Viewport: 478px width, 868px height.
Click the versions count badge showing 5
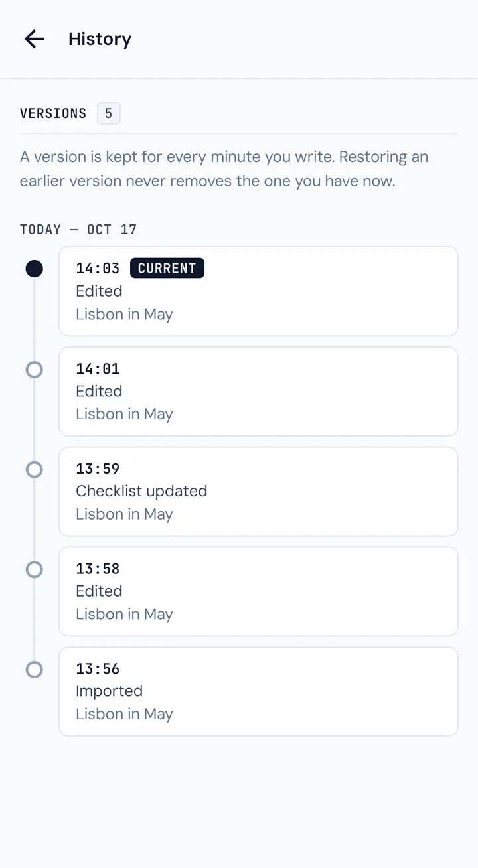[x=109, y=113]
